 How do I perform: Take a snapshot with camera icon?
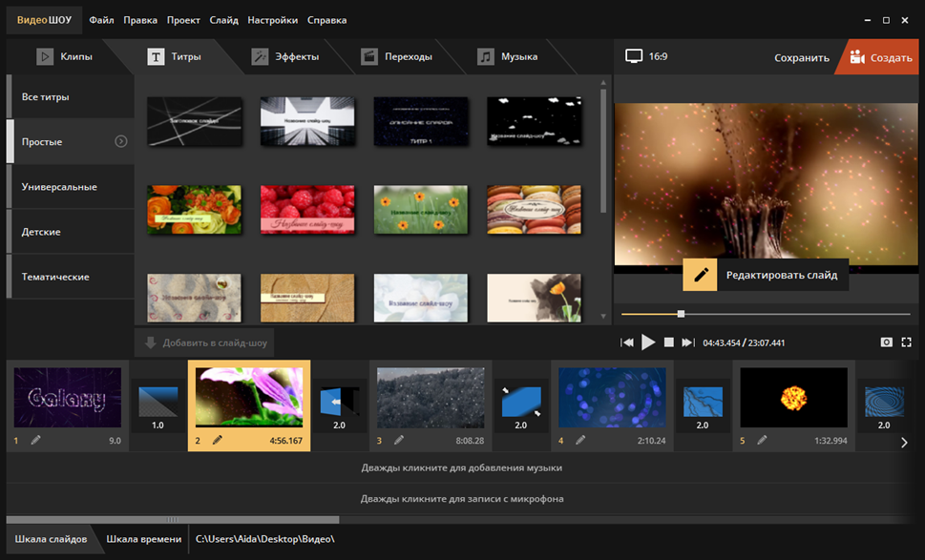[886, 342]
